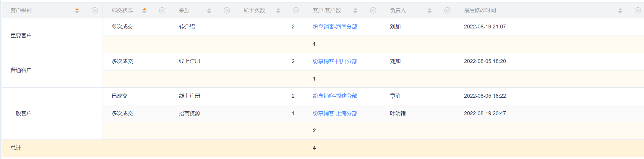Image resolution: width=644 pixels, height=159 pixels.
Task: Sort by 客户.客户数 column
Action: coord(355,11)
